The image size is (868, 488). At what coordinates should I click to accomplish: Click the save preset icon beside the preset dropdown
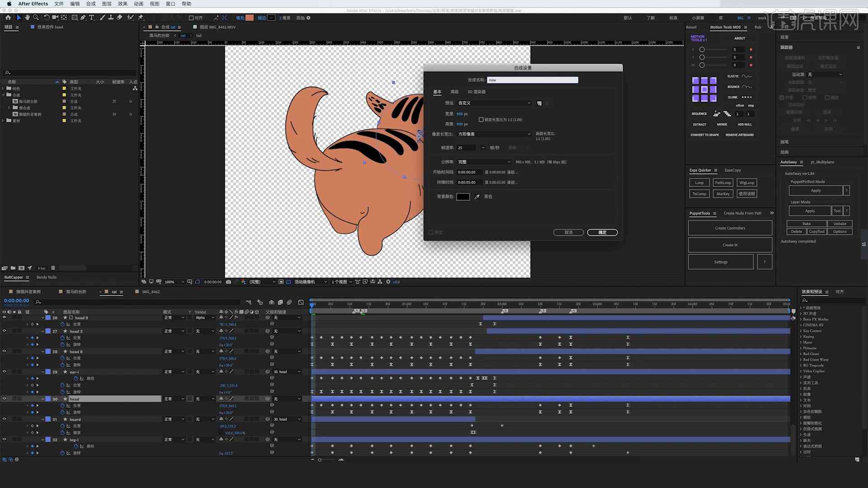click(539, 103)
